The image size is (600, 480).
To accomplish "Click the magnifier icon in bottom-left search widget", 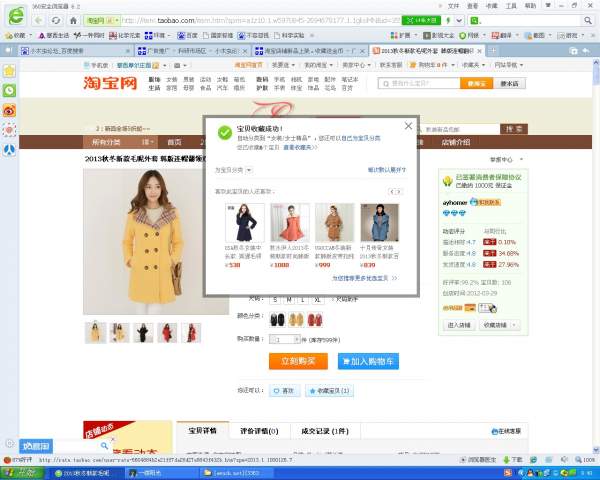I will coord(104,446).
